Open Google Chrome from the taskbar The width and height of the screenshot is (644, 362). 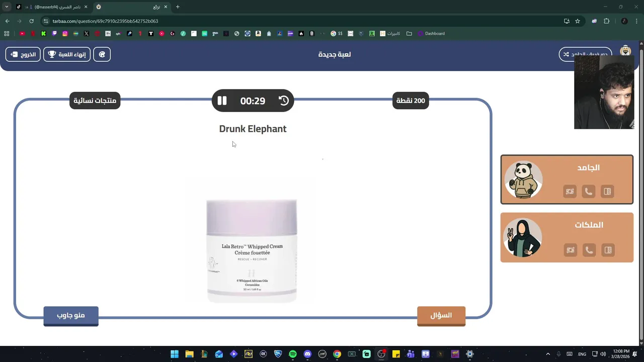(337, 354)
